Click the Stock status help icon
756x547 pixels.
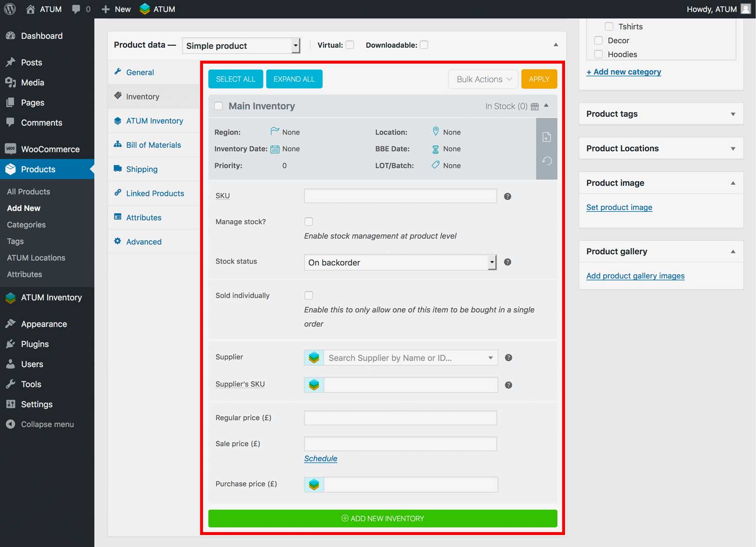507,262
